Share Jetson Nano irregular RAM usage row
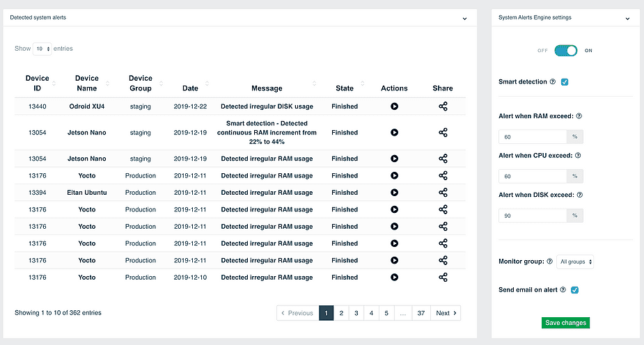This screenshot has width=644, height=345. point(443,159)
